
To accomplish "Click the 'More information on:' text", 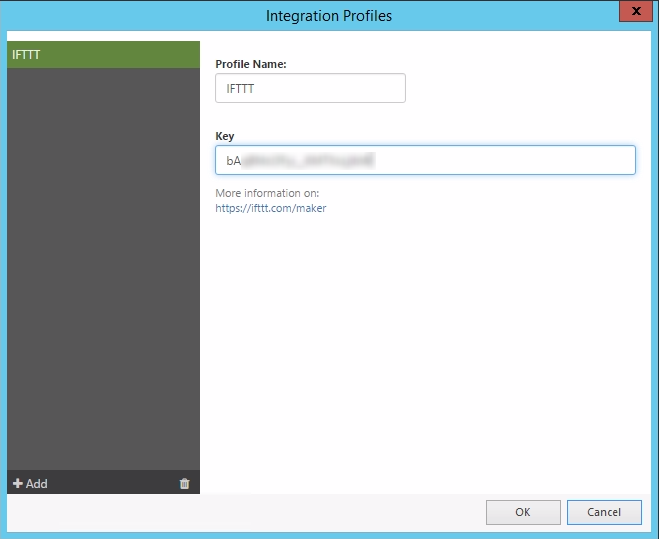I will click(x=267, y=193).
